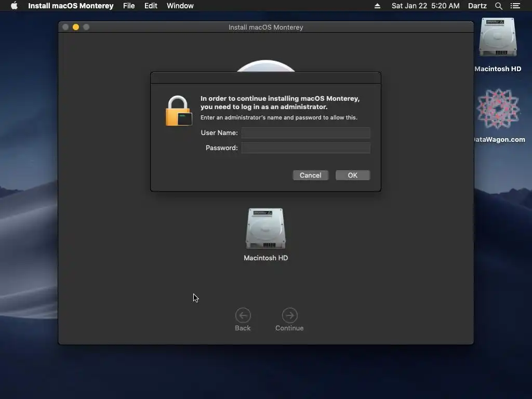Open the Edit menu
Image resolution: width=532 pixels, height=399 pixels.
pos(151,6)
